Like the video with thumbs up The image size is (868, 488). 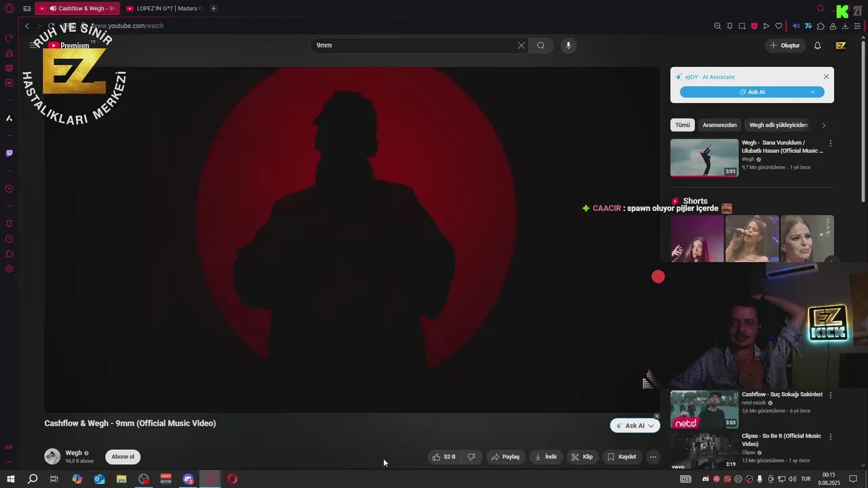tap(443, 457)
